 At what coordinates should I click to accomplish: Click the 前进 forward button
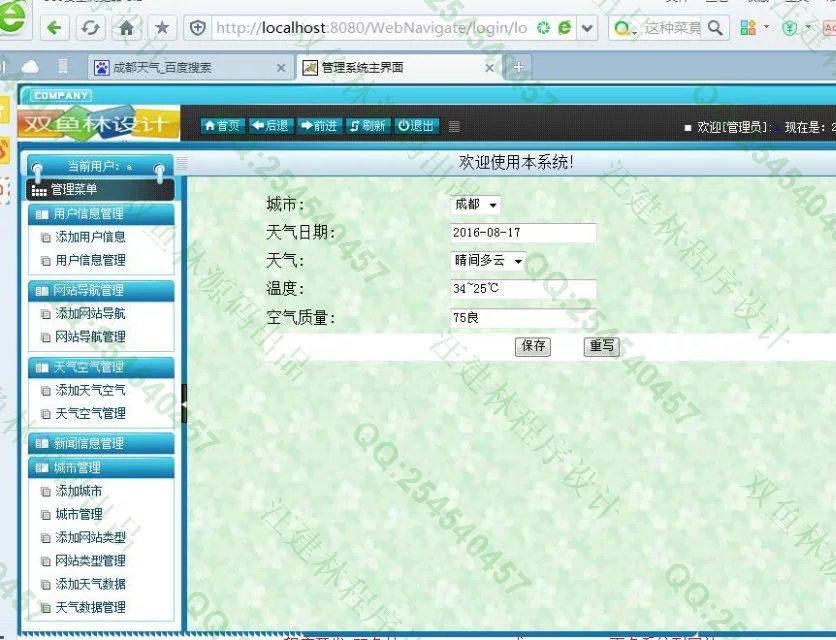tap(319, 126)
